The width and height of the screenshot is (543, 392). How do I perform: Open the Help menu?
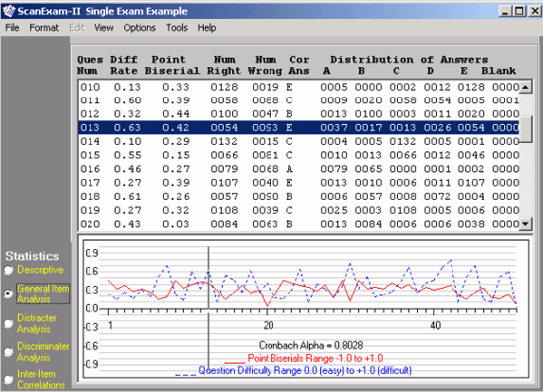(x=207, y=28)
